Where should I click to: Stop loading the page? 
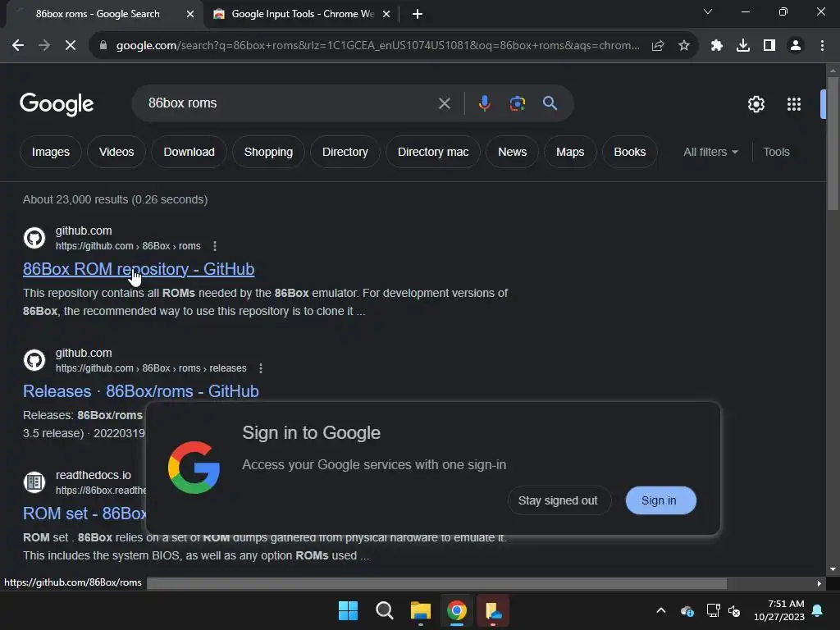pyautogui.click(x=71, y=46)
